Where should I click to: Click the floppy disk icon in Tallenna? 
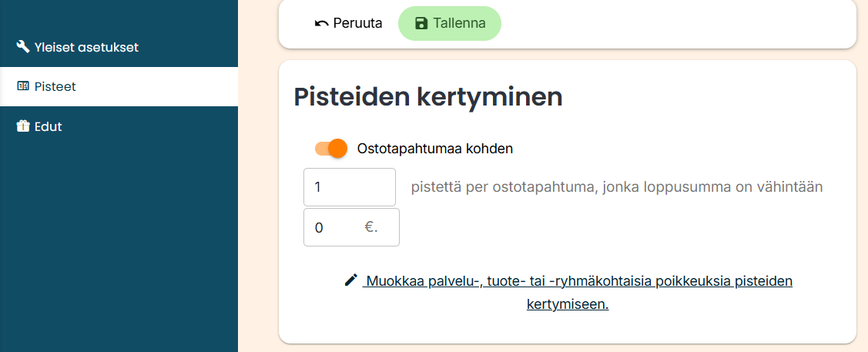tap(421, 23)
